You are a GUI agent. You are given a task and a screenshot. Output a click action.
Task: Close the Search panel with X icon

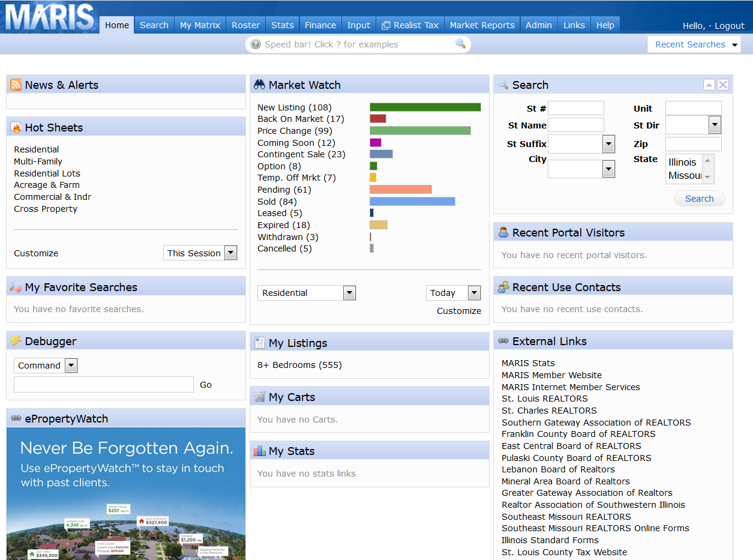(723, 85)
